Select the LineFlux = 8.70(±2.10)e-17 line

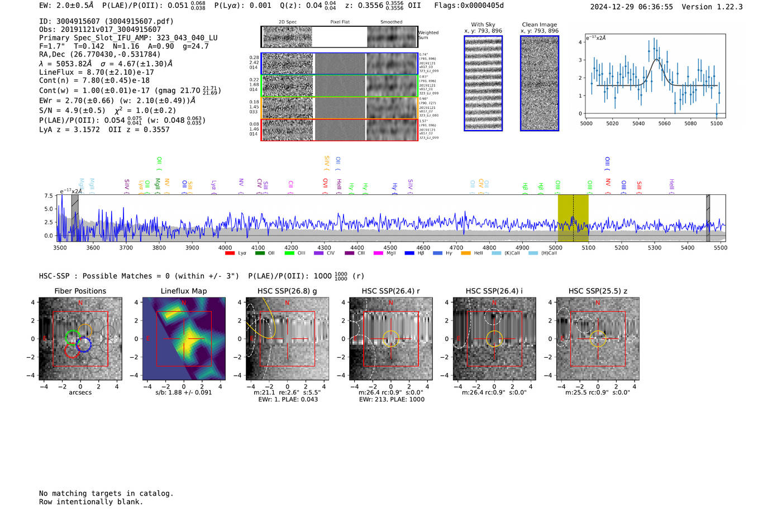tap(97, 72)
